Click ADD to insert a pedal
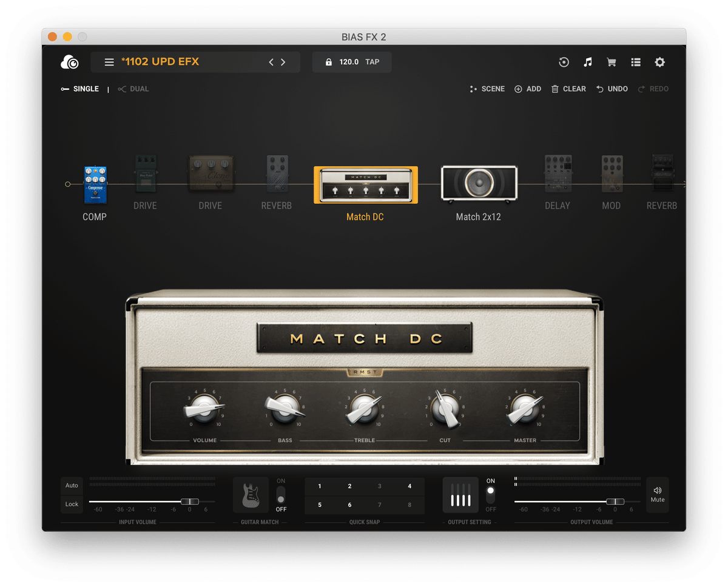728x587 pixels. click(528, 89)
